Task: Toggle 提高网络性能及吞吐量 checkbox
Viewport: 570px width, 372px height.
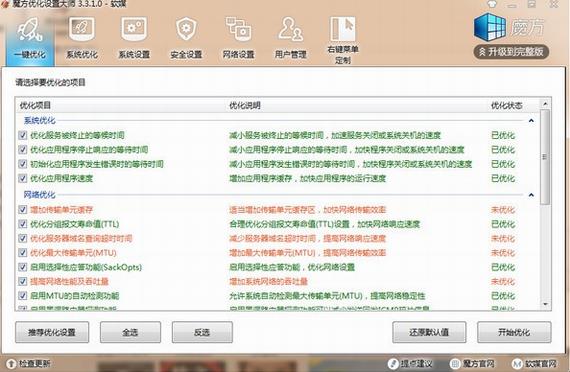Action: coord(23,281)
